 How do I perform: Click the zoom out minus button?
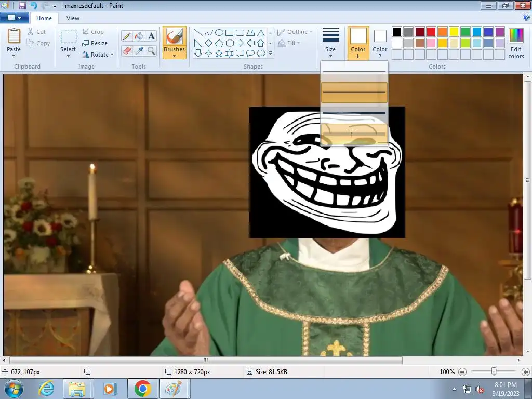click(462, 372)
